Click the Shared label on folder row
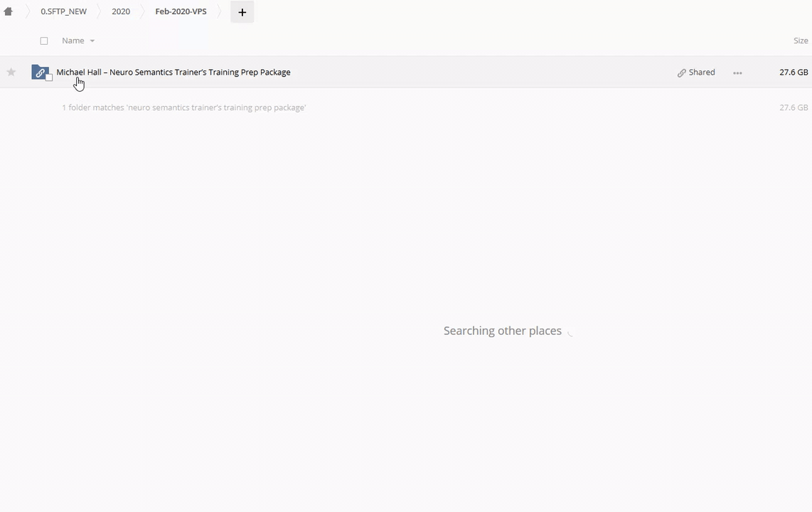This screenshot has width=812, height=512. tap(701, 72)
